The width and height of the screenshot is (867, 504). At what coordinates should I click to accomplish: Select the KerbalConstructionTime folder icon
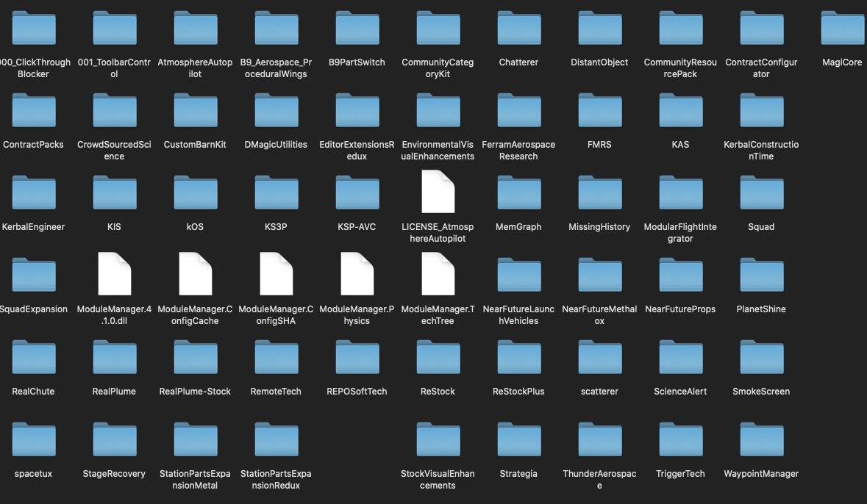click(761, 110)
